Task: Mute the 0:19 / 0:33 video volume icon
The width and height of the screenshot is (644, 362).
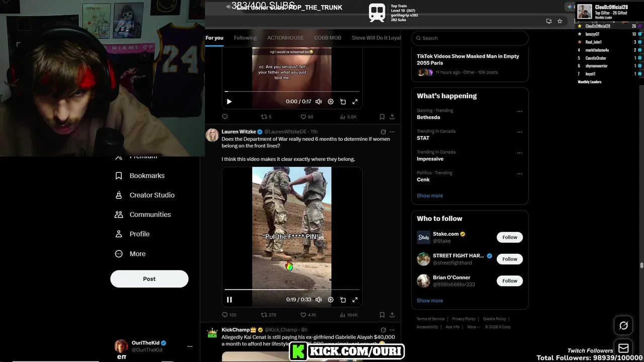Action: pos(318,300)
